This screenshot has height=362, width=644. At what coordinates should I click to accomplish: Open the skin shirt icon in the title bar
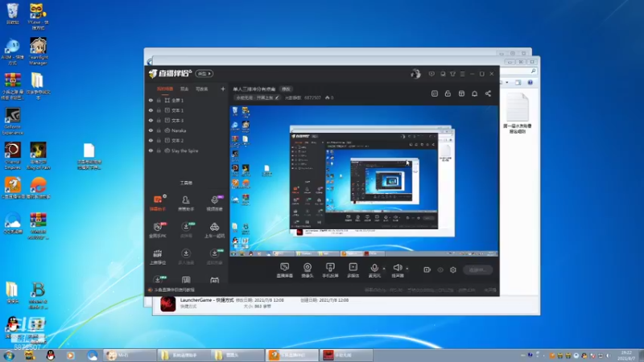tap(452, 74)
